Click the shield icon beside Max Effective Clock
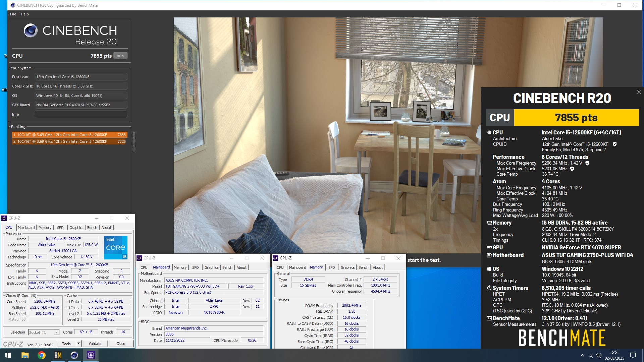The image size is (644, 362). pyautogui.click(x=572, y=169)
